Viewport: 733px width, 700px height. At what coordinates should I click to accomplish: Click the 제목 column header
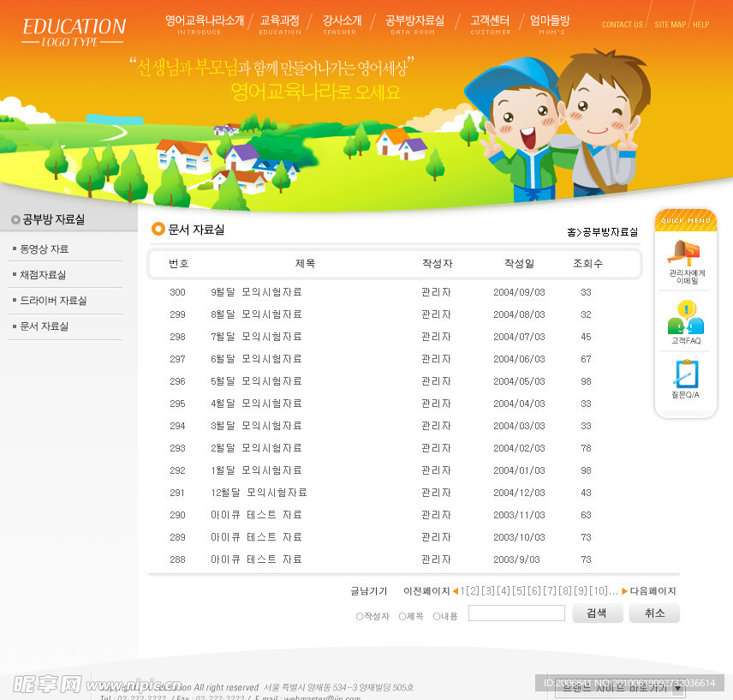pos(305,264)
